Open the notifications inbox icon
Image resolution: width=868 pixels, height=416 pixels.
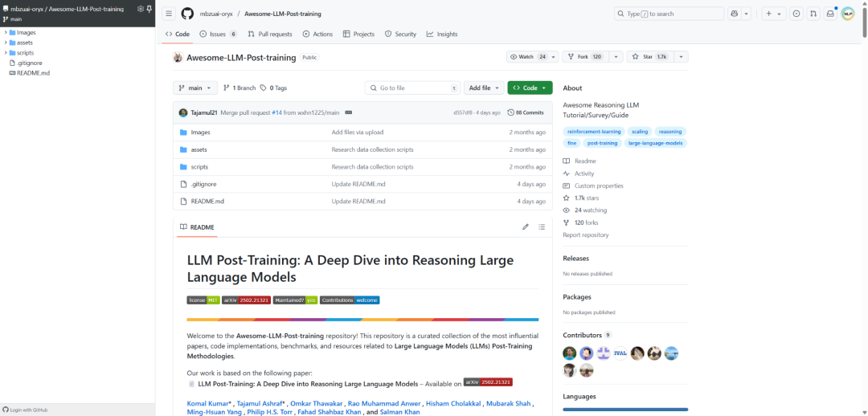click(x=829, y=14)
